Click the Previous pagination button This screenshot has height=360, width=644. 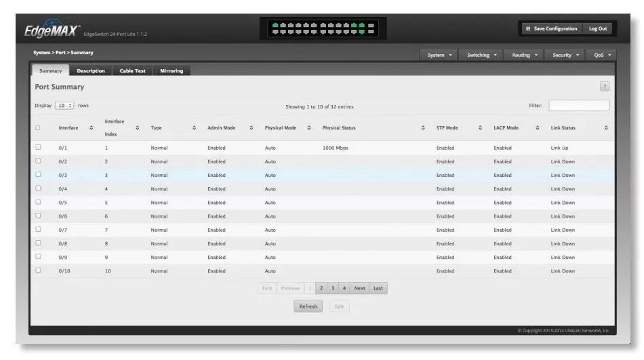(290, 288)
